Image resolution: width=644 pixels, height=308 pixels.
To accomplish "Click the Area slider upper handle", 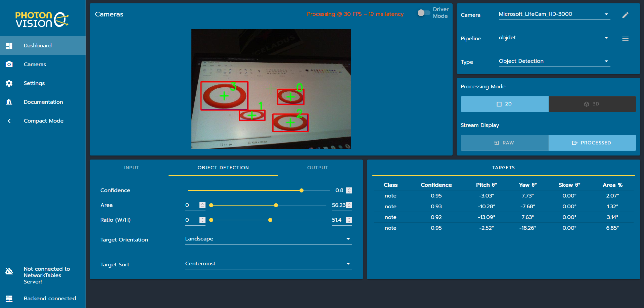I will click(x=276, y=205).
